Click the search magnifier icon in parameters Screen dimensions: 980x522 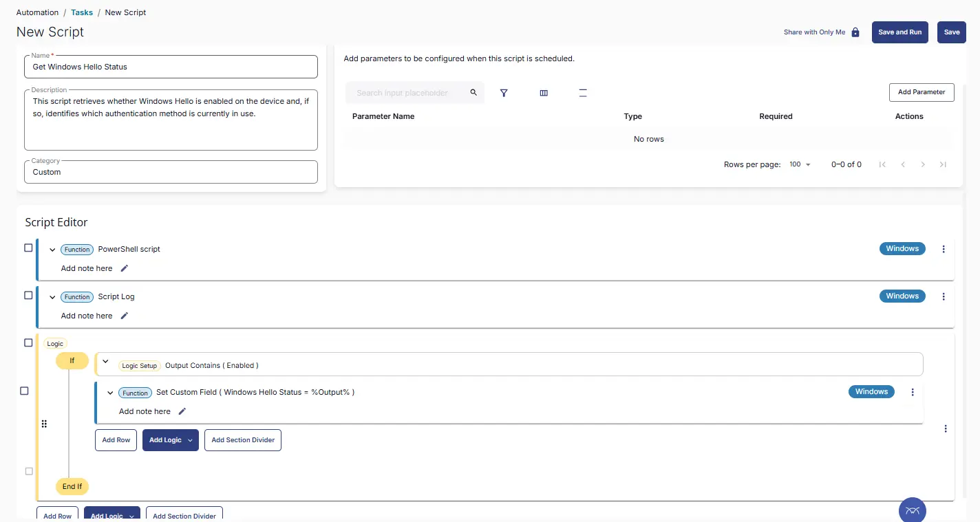point(473,93)
